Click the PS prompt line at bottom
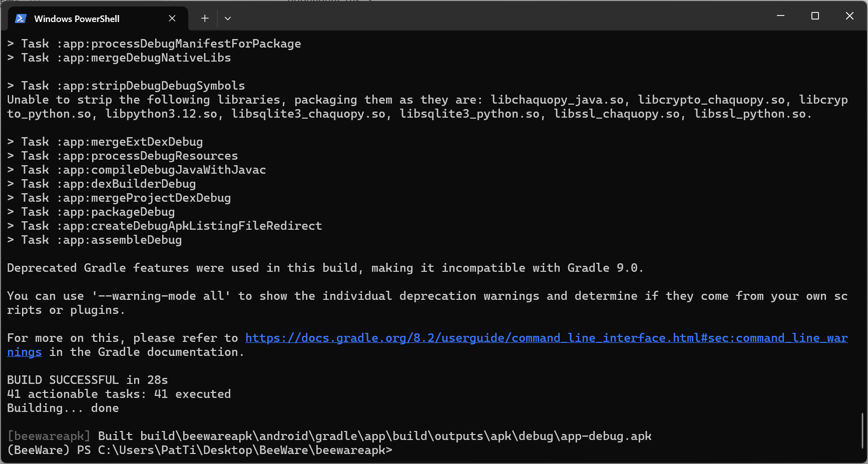This screenshot has width=868, height=464. (x=200, y=450)
